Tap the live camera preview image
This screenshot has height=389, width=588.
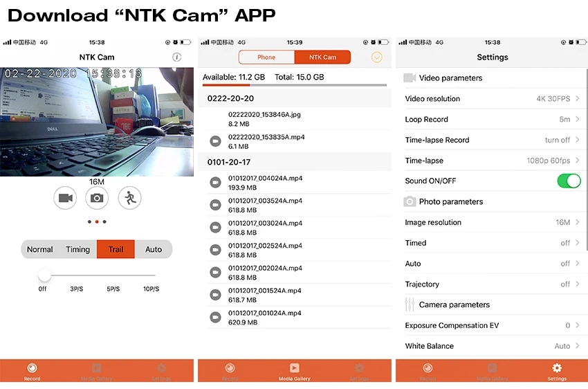pos(97,122)
